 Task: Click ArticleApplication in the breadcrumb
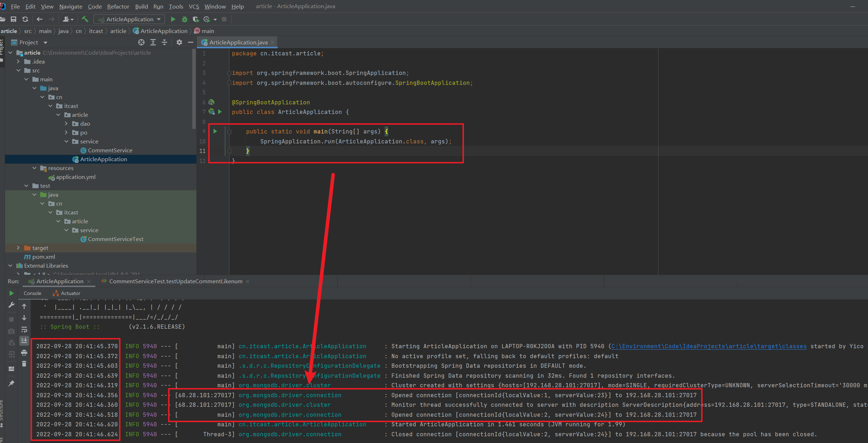pyautogui.click(x=163, y=31)
